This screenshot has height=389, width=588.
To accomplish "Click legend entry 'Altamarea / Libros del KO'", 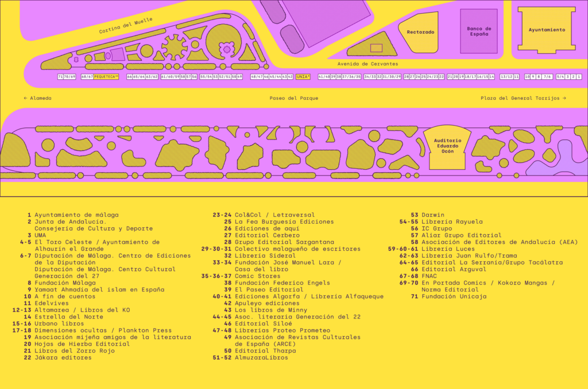I will pyautogui.click(x=82, y=310).
